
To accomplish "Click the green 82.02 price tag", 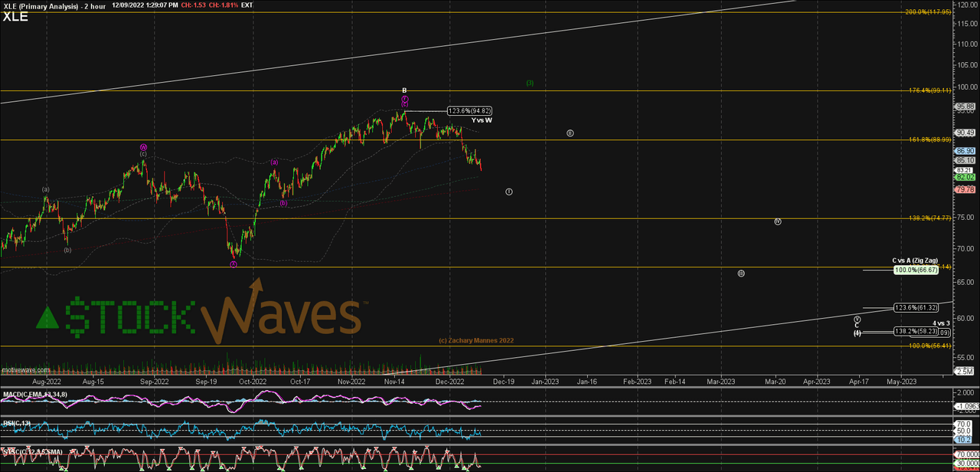I will click(x=965, y=177).
